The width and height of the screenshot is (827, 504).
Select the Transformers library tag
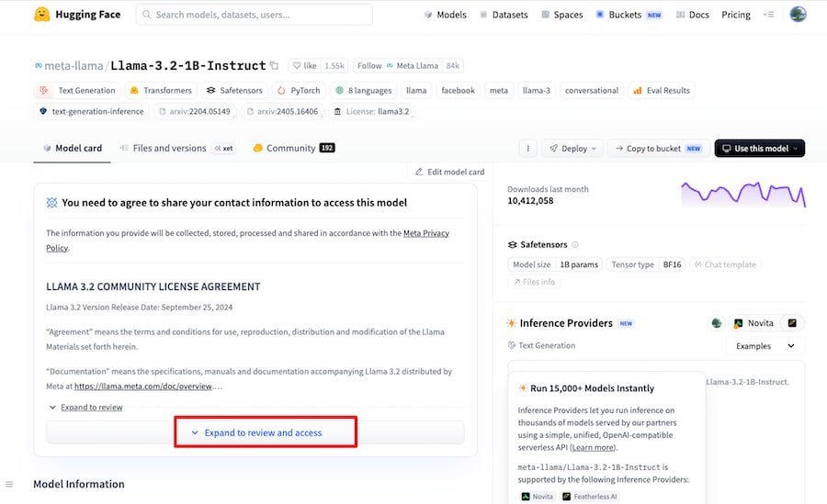(x=161, y=90)
